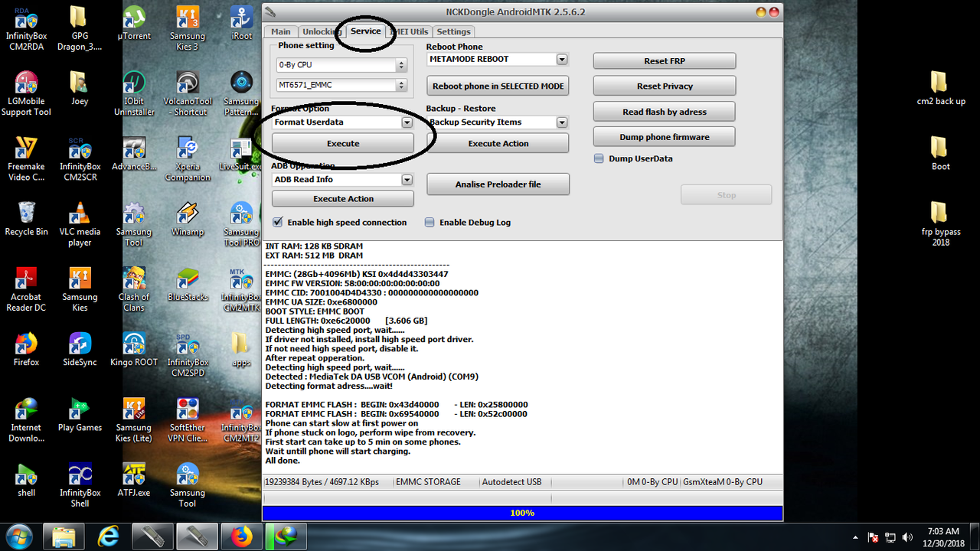This screenshot has width=980, height=551.
Task: Select the Kingo ROOT desktop icon
Action: pyautogui.click(x=134, y=349)
